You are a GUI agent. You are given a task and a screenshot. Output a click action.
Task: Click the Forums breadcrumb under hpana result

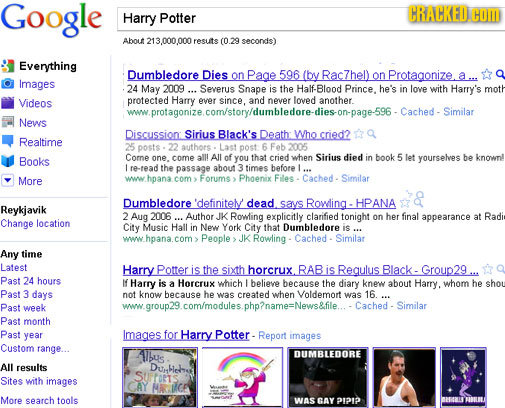pyautogui.click(x=215, y=178)
